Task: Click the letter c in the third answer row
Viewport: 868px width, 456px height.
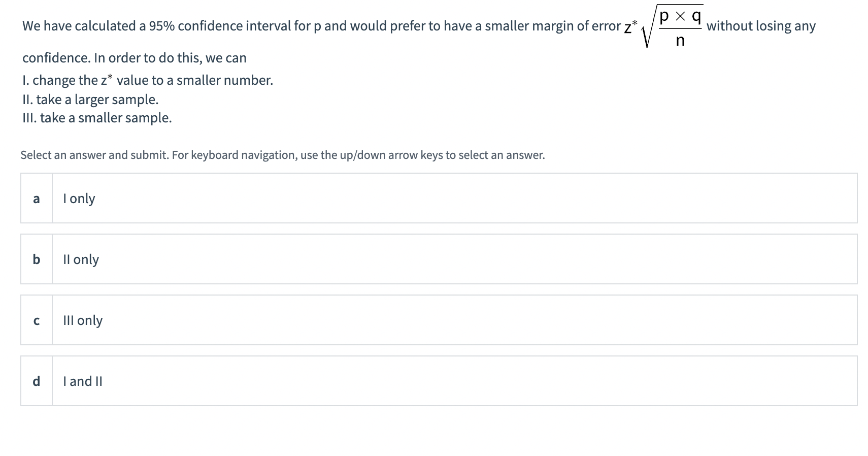Action: (36, 320)
